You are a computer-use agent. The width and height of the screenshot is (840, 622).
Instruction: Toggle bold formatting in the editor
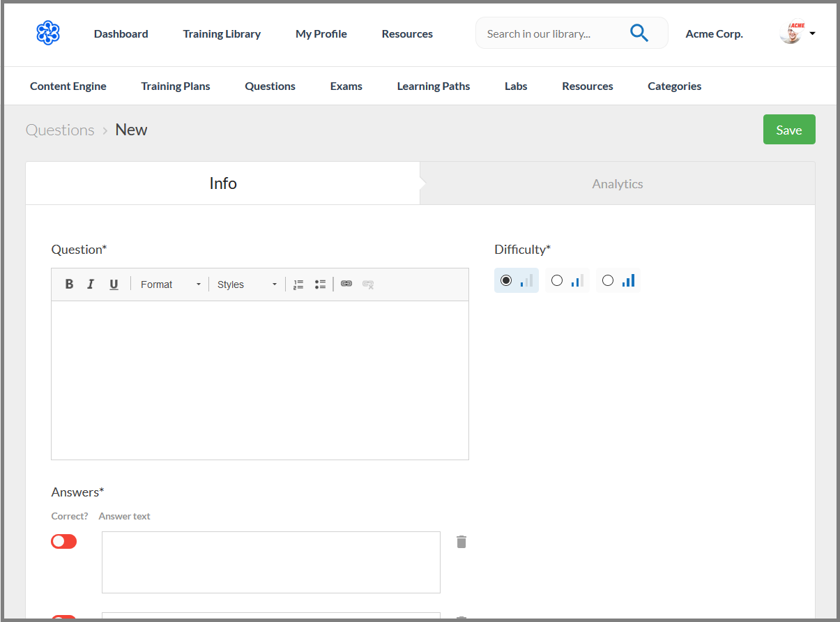click(x=69, y=284)
